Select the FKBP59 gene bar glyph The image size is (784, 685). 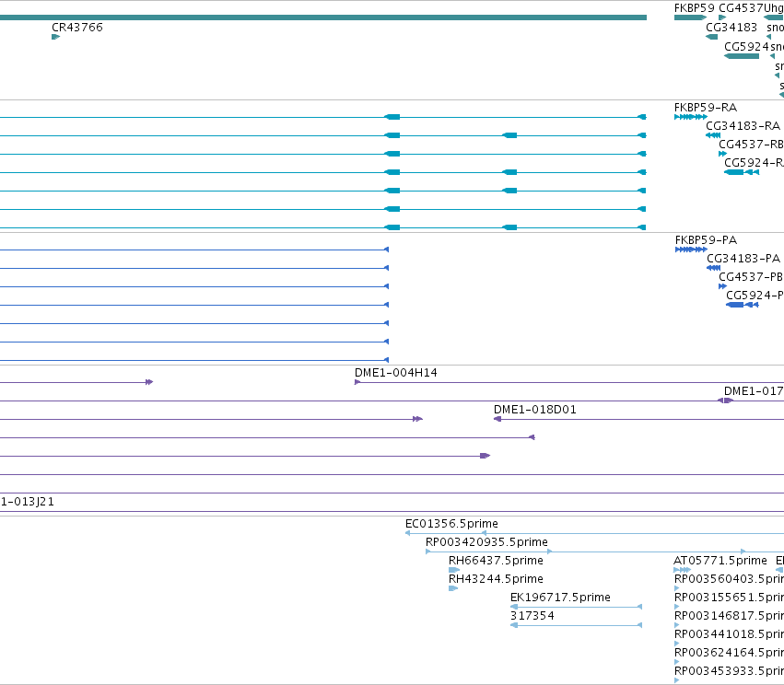[691, 17]
